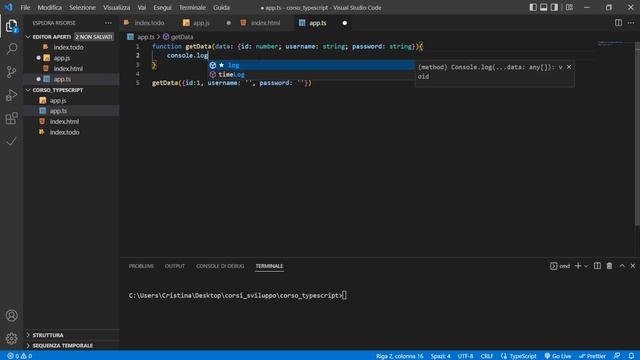Viewport: 640px width, 360px height.
Task: Open notifications bell in status bar
Action: [x=631, y=356]
